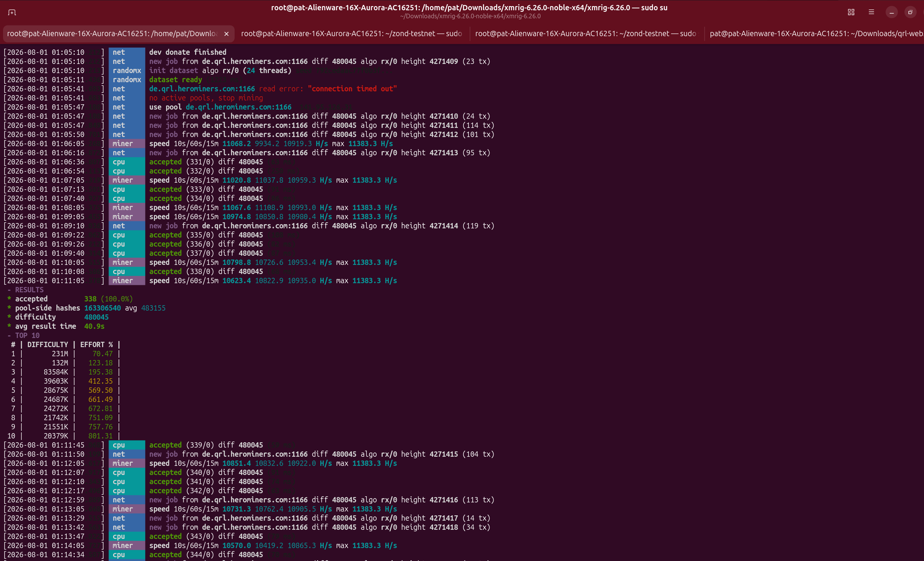Click block height 4271417 with 14 tx
924x561 pixels.
click(x=444, y=518)
